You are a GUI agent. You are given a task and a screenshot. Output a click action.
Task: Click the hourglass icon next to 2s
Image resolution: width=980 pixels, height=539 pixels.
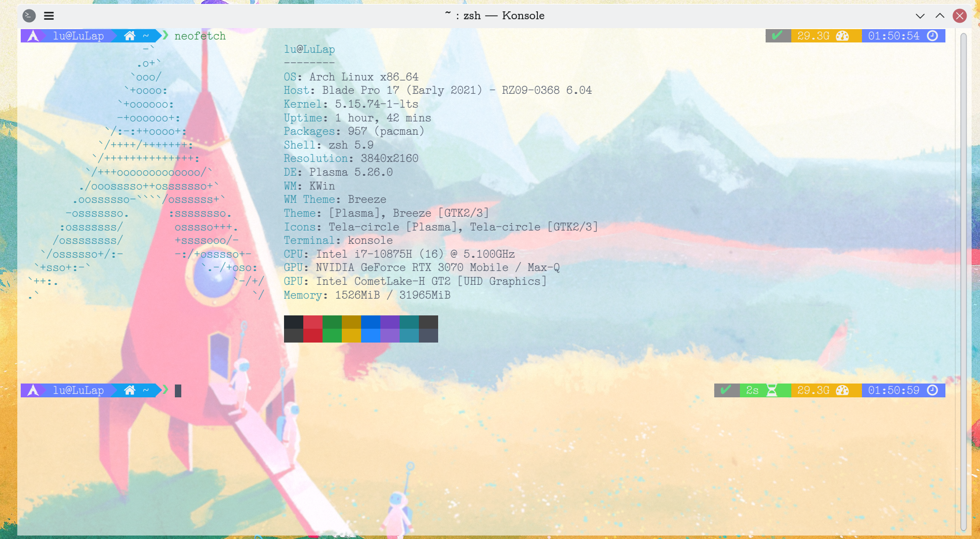pyautogui.click(x=772, y=390)
